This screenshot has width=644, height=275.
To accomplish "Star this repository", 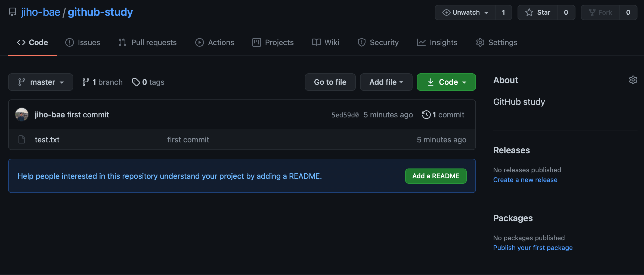I will click(537, 12).
